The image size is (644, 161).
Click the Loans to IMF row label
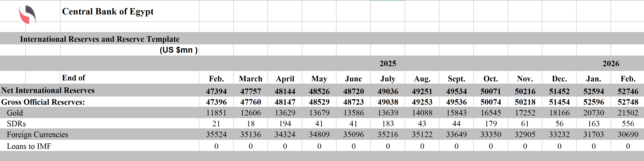click(29, 146)
